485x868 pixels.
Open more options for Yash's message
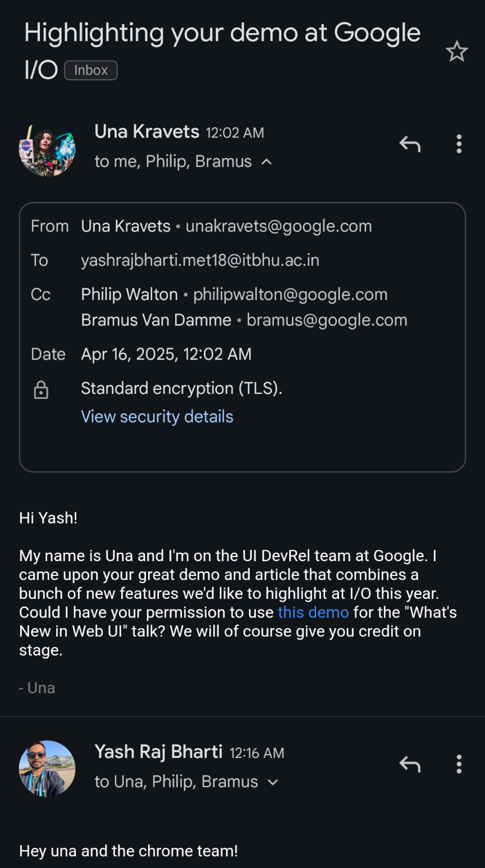tap(459, 764)
